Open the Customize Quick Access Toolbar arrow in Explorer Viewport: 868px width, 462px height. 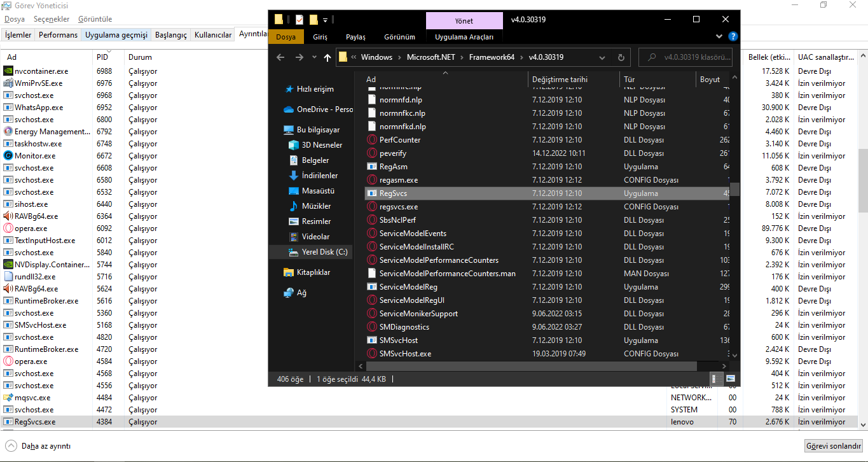point(325,20)
